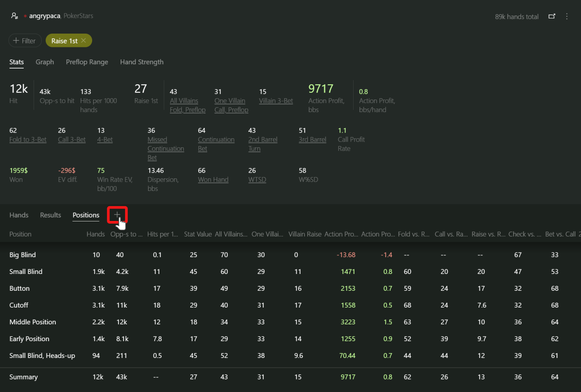Viewport: 581px width, 392px height.
Task: Click the player switch icon beside angrypaca
Action: click(14, 16)
